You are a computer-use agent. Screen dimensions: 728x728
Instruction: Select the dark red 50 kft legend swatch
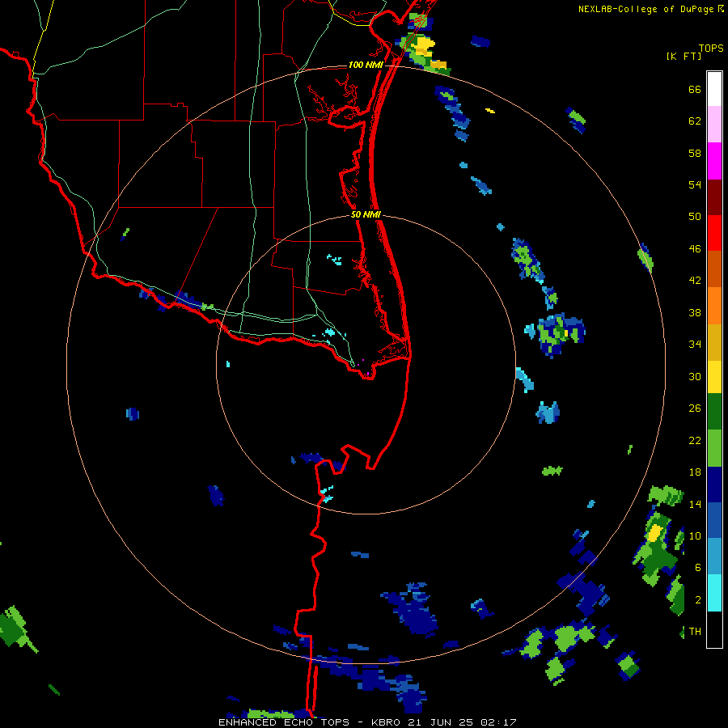coord(714,197)
